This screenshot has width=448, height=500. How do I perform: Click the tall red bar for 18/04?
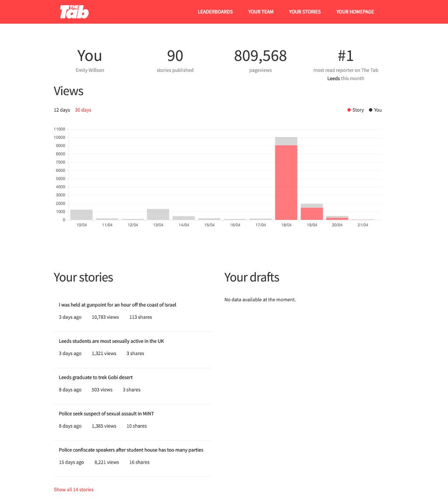[x=287, y=184]
